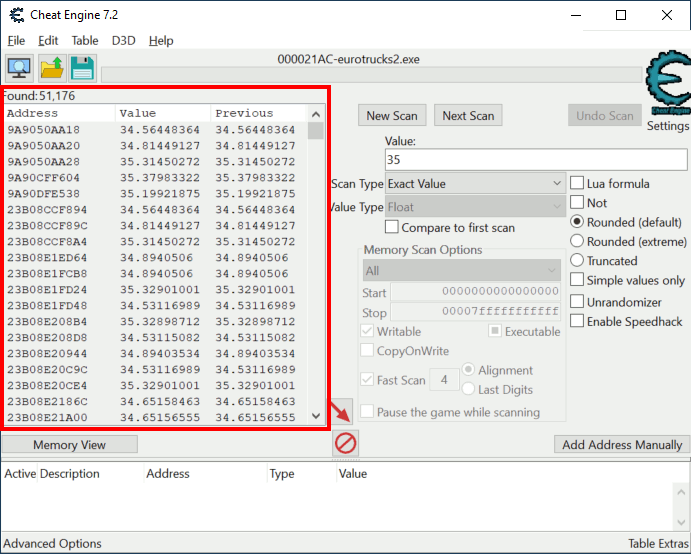Image resolution: width=691 pixels, height=554 pixels.
Task: Open the Table menu
Action: (x=85, y=41)
